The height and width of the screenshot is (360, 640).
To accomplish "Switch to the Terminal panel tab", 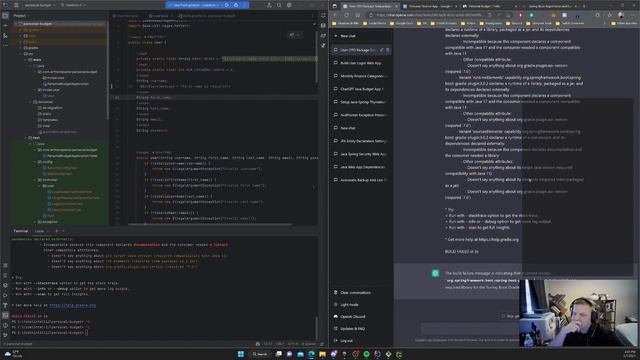I will click(x=20, y=231).
